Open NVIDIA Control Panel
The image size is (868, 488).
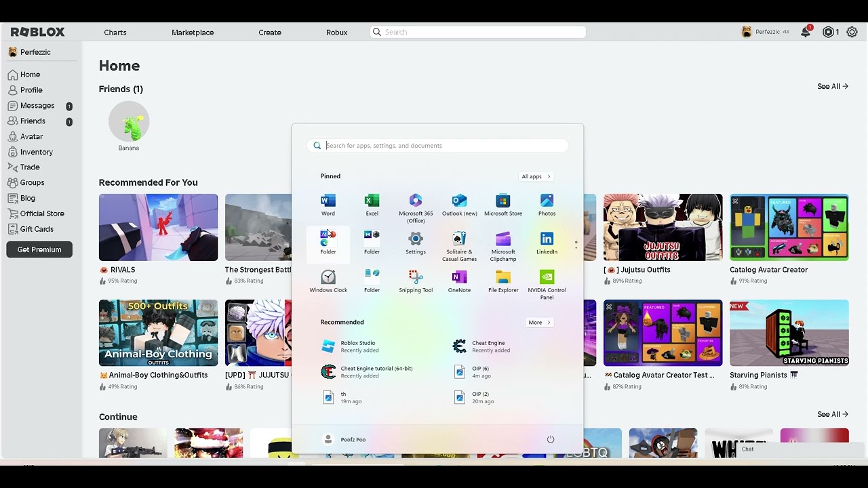547,284
